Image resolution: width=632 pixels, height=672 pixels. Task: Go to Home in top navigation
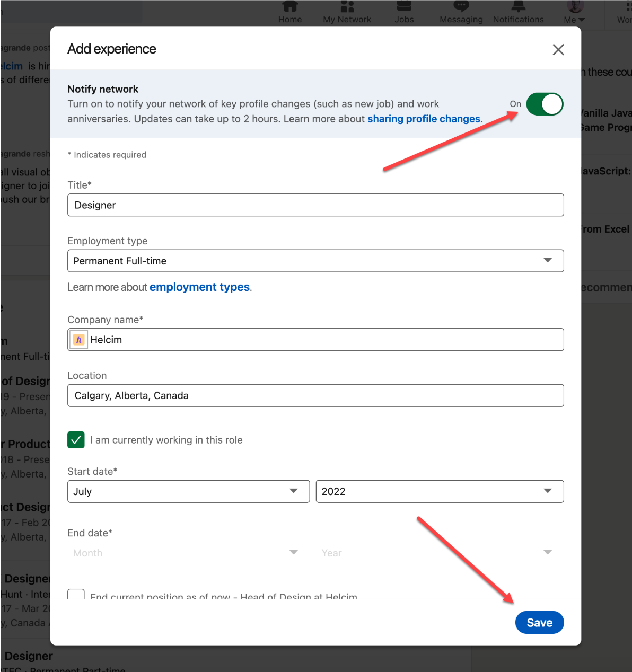(290, 12)
